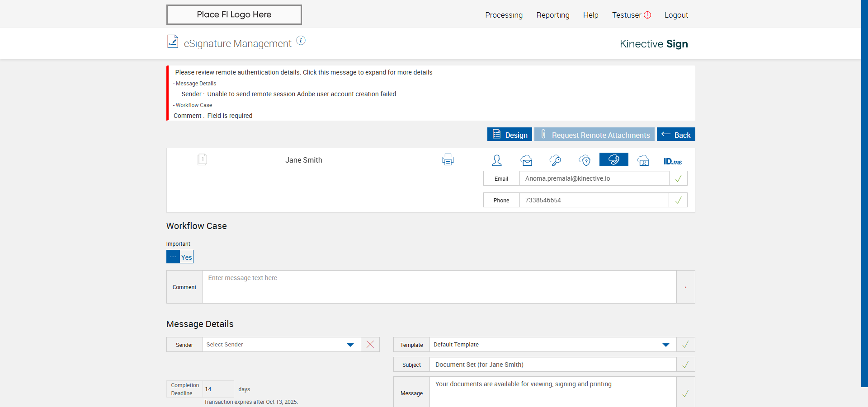This screenshot has width=868, height=407.
Task: Select the person signer authentication icon
Action: [x=497, y=160]
